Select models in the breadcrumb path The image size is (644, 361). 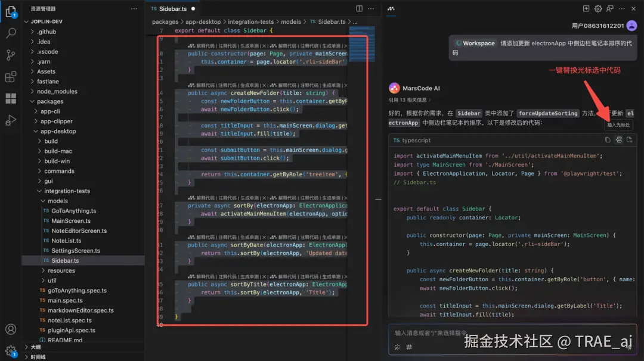tap(291, 21)
